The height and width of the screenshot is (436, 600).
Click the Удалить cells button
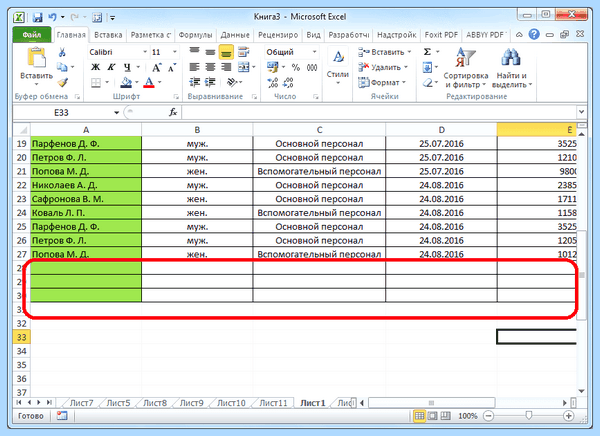pyautogui.click(x=383, y=67)
